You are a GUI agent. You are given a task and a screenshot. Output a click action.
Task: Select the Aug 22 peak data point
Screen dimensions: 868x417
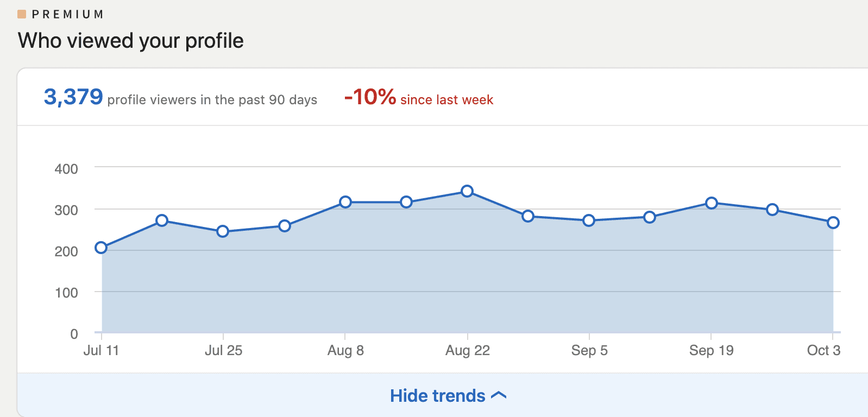click(467, 191)
